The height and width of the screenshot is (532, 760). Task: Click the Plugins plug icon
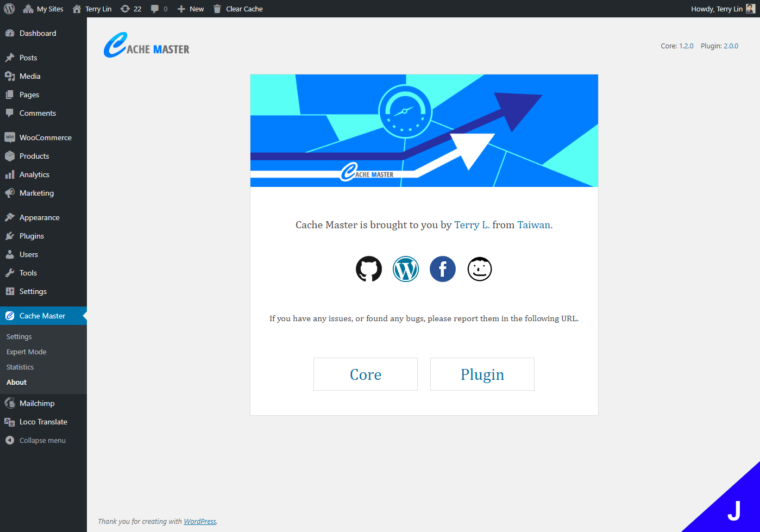point(10,236)
